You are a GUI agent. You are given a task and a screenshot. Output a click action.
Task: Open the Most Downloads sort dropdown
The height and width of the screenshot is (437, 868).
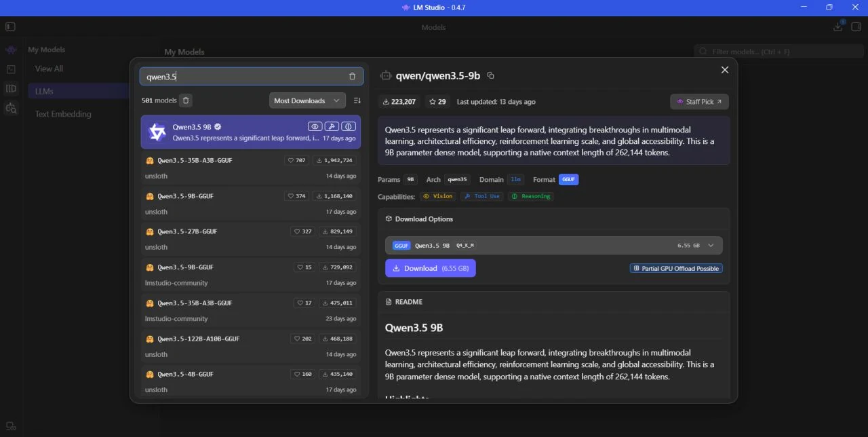click(x=307, y=100)
